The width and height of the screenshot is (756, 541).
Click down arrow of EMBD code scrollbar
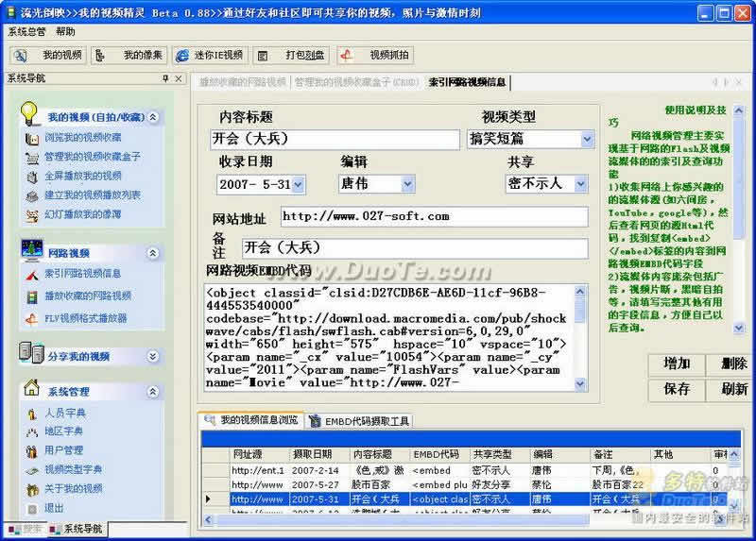coord(580,384)
